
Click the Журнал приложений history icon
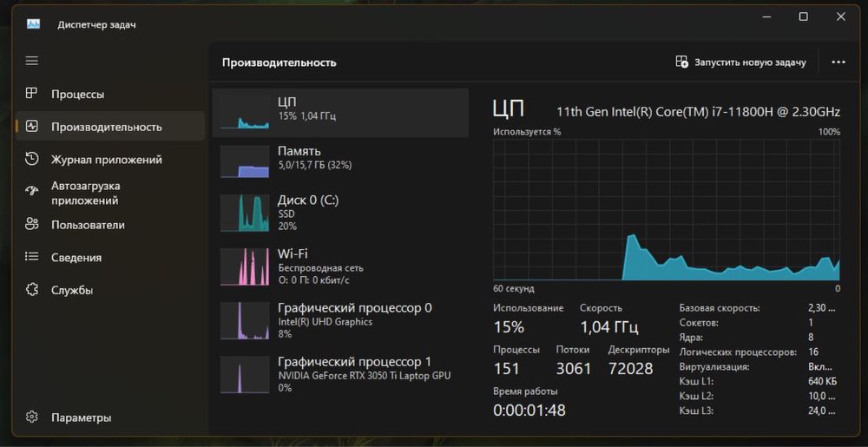[x=31, y=159]
